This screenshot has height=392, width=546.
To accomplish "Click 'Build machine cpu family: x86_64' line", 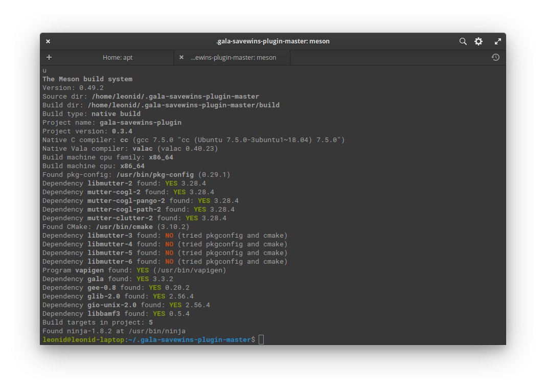I will [108, 157].
